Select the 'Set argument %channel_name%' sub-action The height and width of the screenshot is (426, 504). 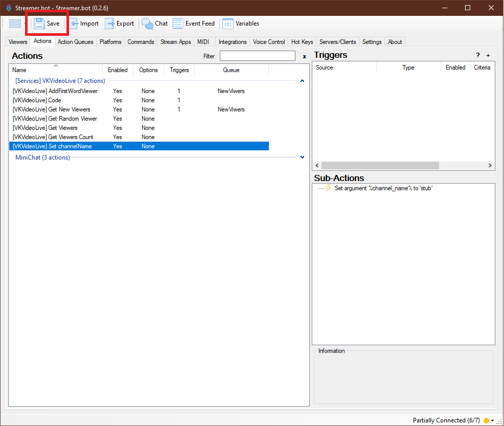[383, 188]
